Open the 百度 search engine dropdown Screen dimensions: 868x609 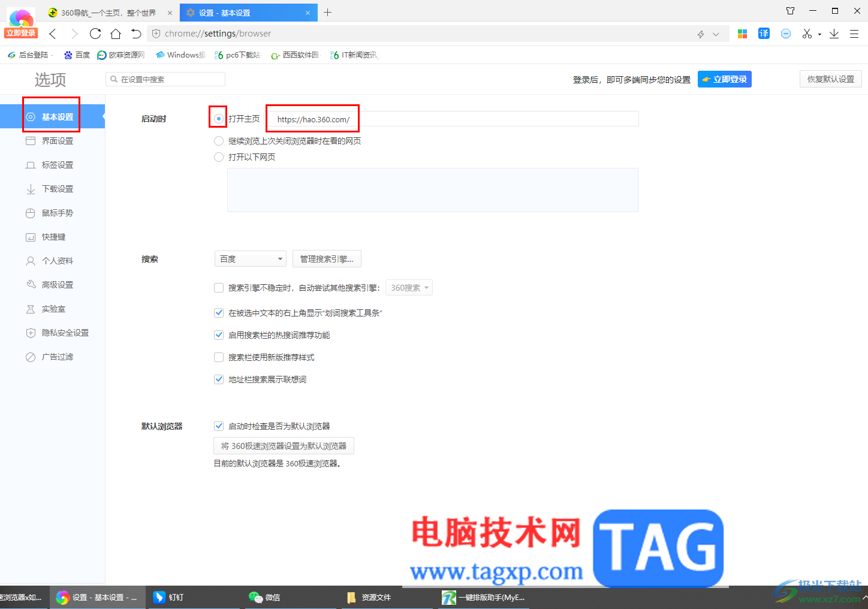(x=251, y=259)
